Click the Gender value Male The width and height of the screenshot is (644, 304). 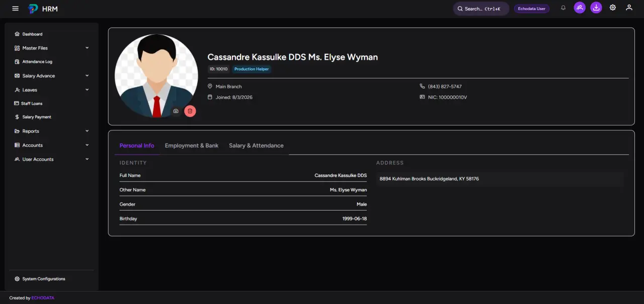pos(362,205)
